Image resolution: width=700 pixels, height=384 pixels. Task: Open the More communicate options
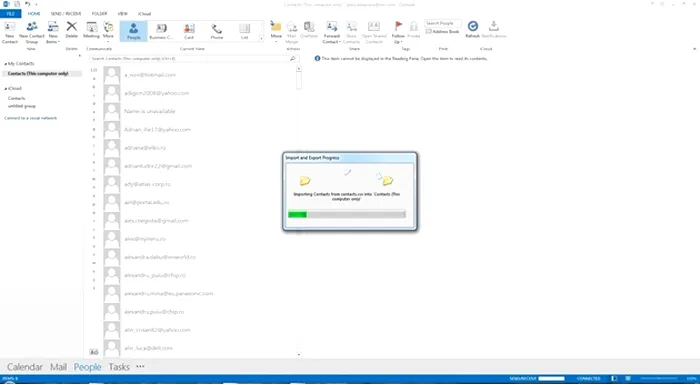tap(108, 31)
